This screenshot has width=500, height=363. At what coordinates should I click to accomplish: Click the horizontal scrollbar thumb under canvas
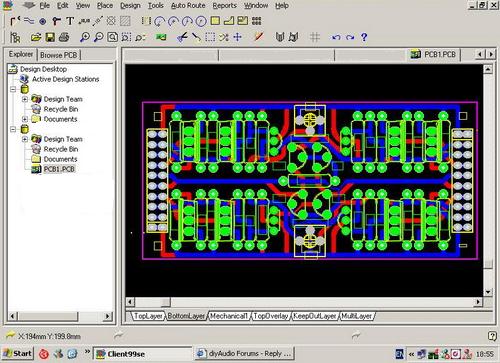pyautogui.click(x=166, y=302)
